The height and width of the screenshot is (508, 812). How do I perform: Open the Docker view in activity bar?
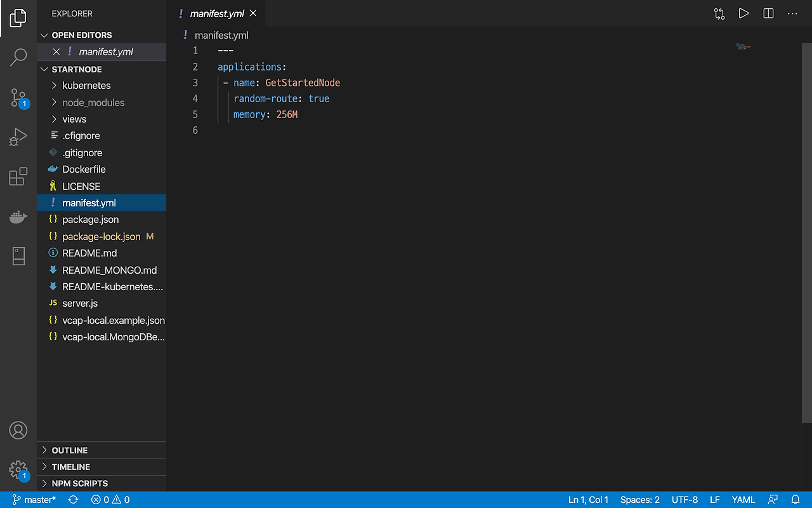18,217
